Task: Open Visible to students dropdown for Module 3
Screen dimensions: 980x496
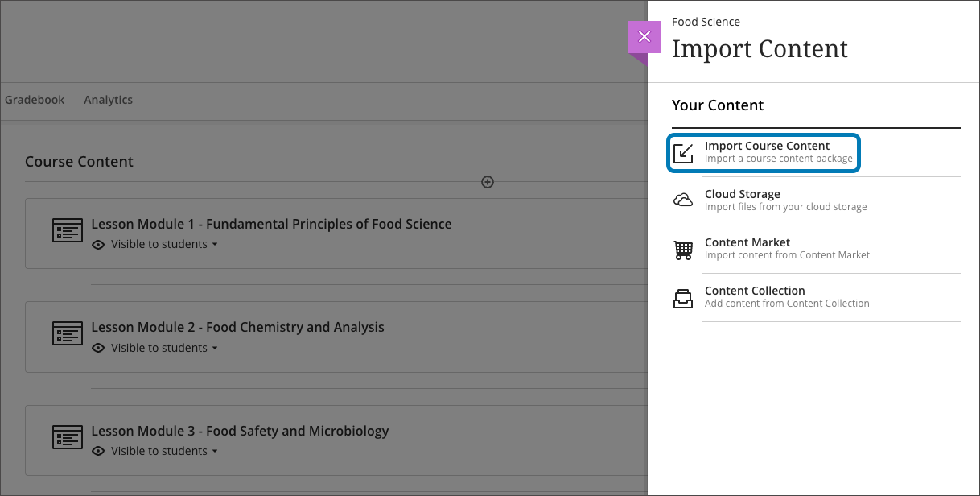Action: (164, 452)
